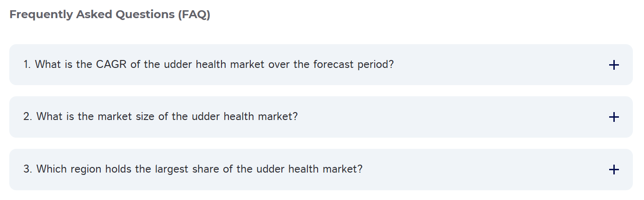
Task: Click the words "largest share" in question three
Action: coord(187,169)
